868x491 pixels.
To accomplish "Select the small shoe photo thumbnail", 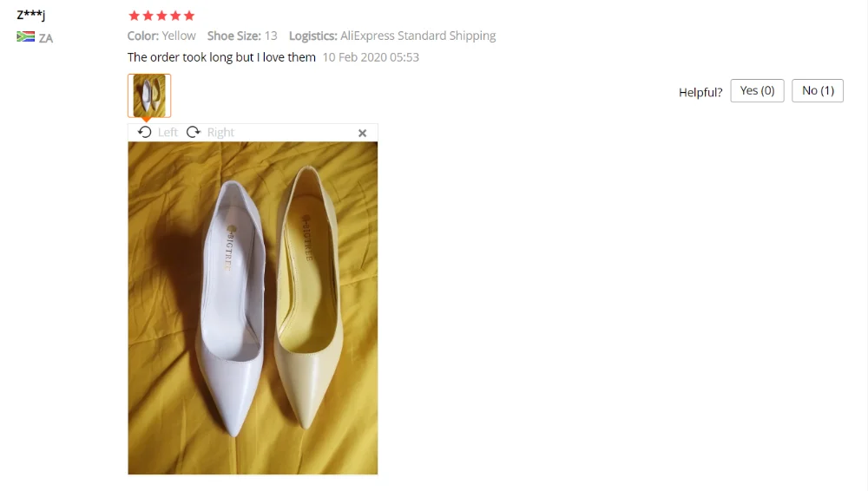I will pyautogui.click(x=149, y=95).
